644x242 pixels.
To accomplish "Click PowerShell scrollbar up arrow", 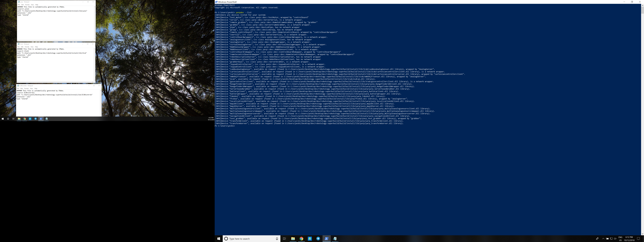I will tap(643, 5).
